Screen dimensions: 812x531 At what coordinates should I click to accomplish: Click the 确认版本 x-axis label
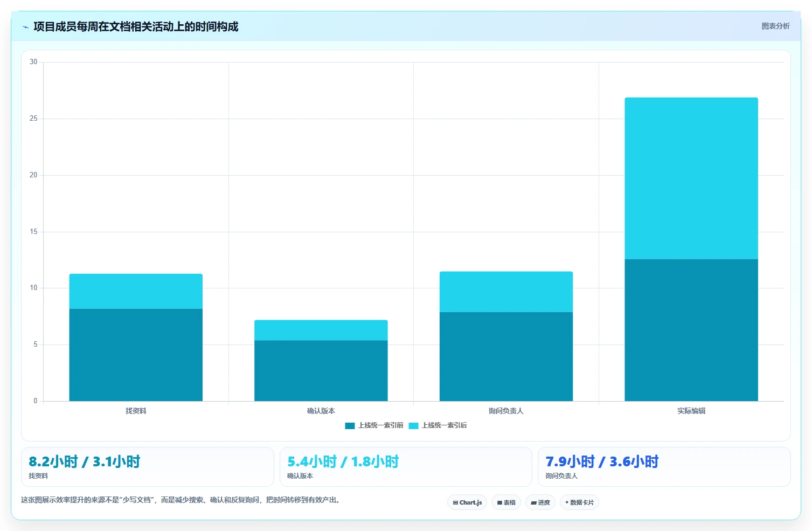[x=321, y=411]
